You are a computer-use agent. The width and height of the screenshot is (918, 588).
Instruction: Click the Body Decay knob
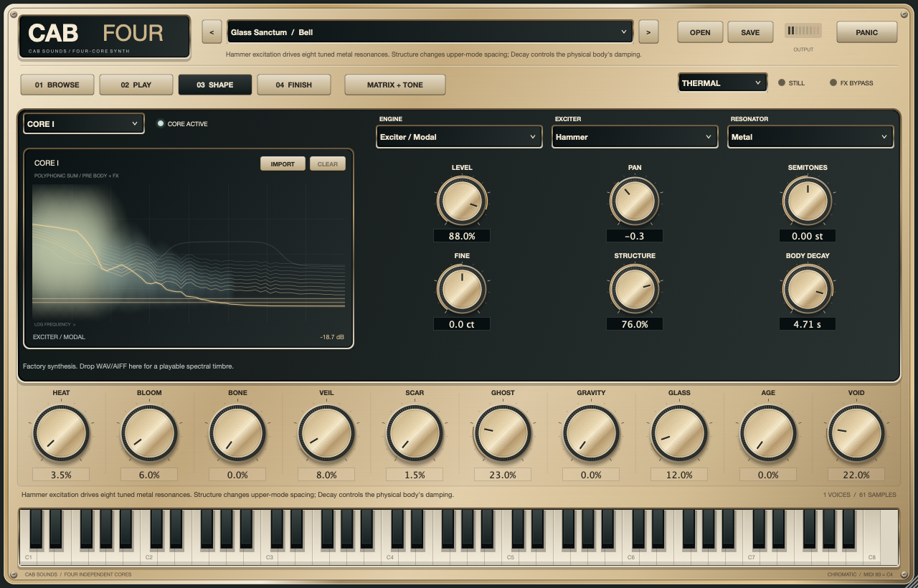tap(808, 288)
